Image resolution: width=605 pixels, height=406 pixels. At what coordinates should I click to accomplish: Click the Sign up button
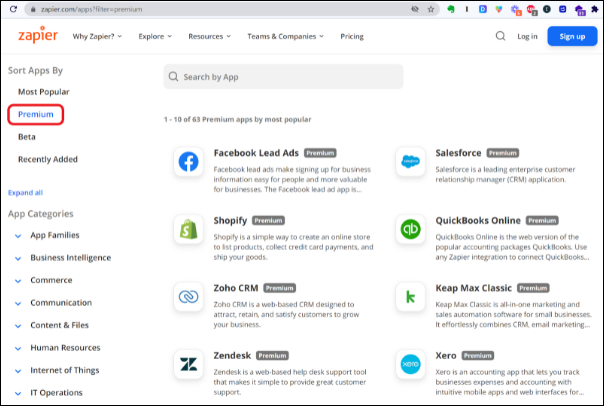(x=572, y=36)
